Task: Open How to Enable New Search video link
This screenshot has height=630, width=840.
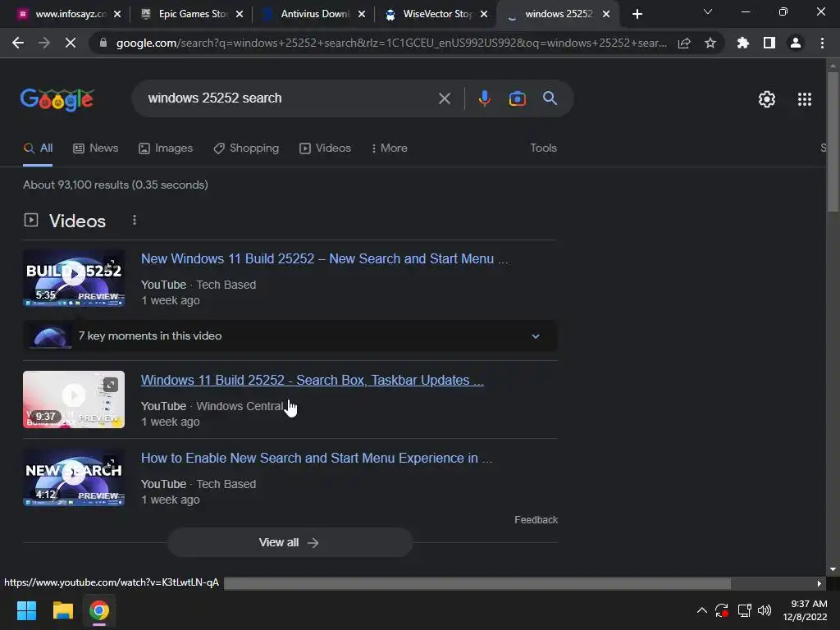Action: coord(316,458)
